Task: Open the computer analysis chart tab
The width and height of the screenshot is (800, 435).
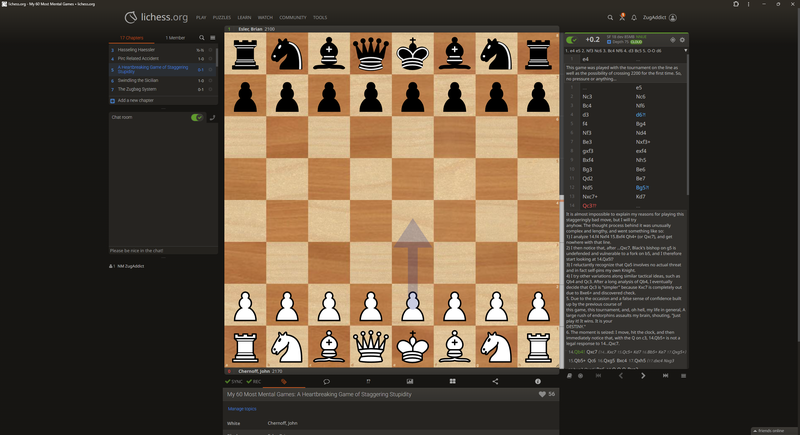Action: (410, 381)
